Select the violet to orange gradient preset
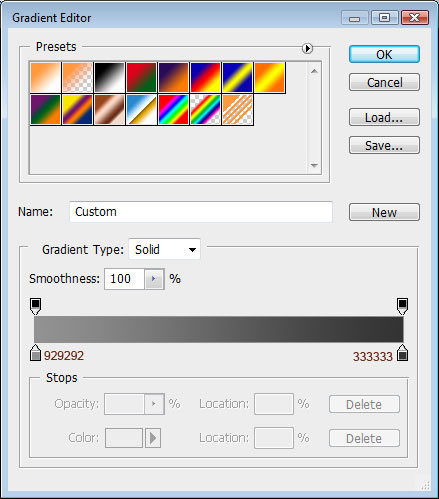 coord(173,77)
